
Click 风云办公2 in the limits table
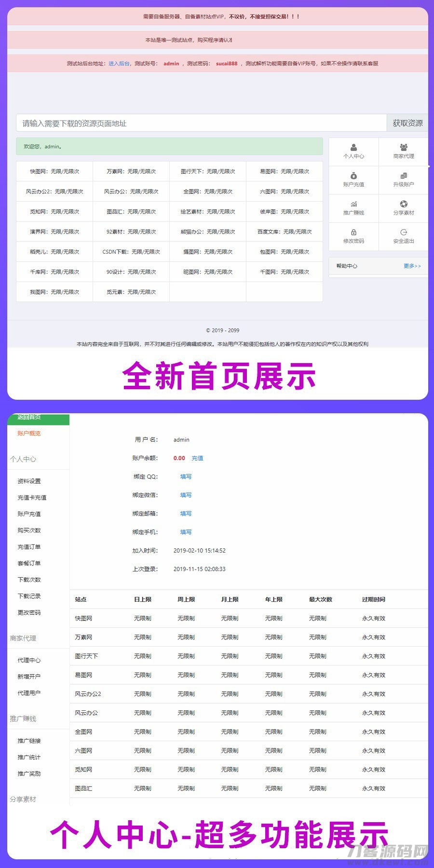point(88,694)
